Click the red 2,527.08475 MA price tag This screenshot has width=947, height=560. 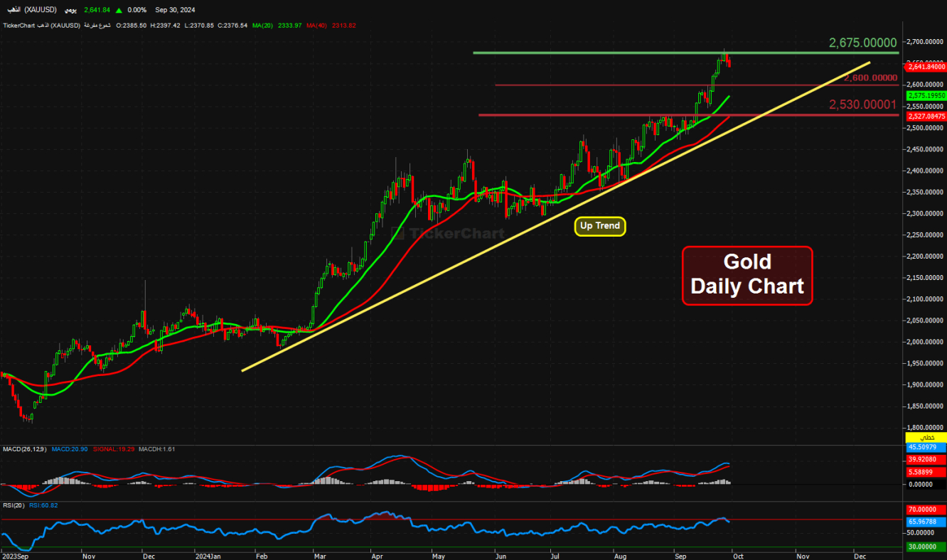coord(925,116)
